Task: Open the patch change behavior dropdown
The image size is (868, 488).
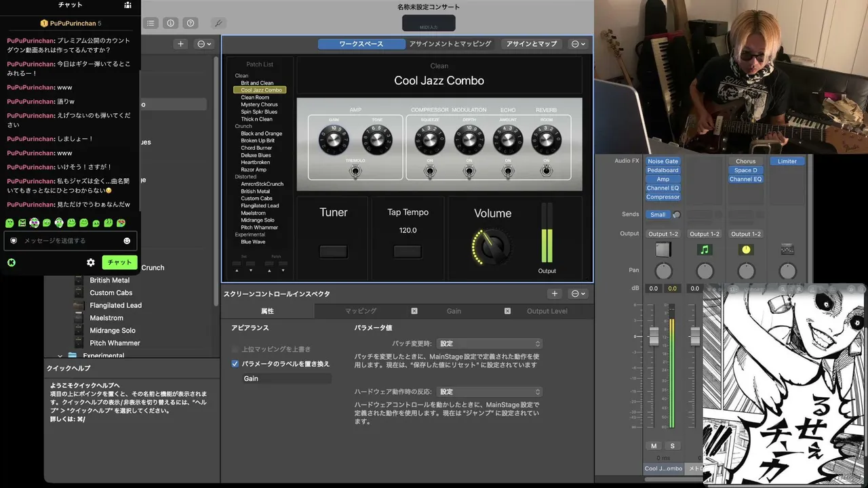Action: (x=490, y=344)
